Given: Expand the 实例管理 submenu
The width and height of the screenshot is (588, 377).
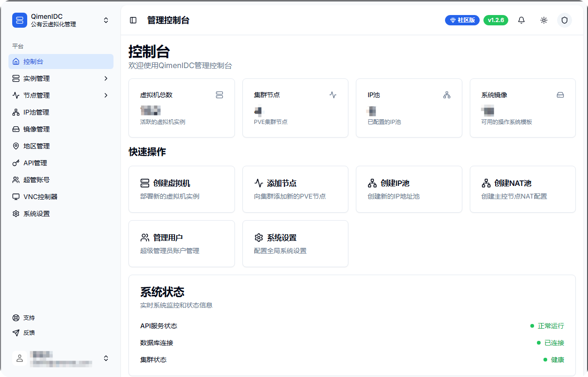Looking at the screenshot, I should point(106,78).
